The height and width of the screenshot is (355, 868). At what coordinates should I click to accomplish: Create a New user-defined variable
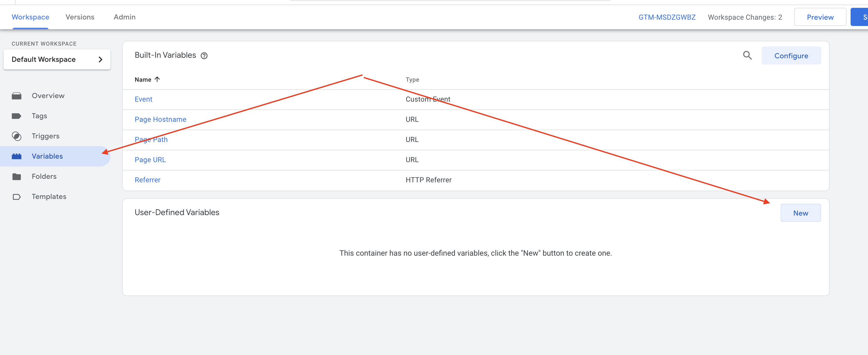pos(800,213)
